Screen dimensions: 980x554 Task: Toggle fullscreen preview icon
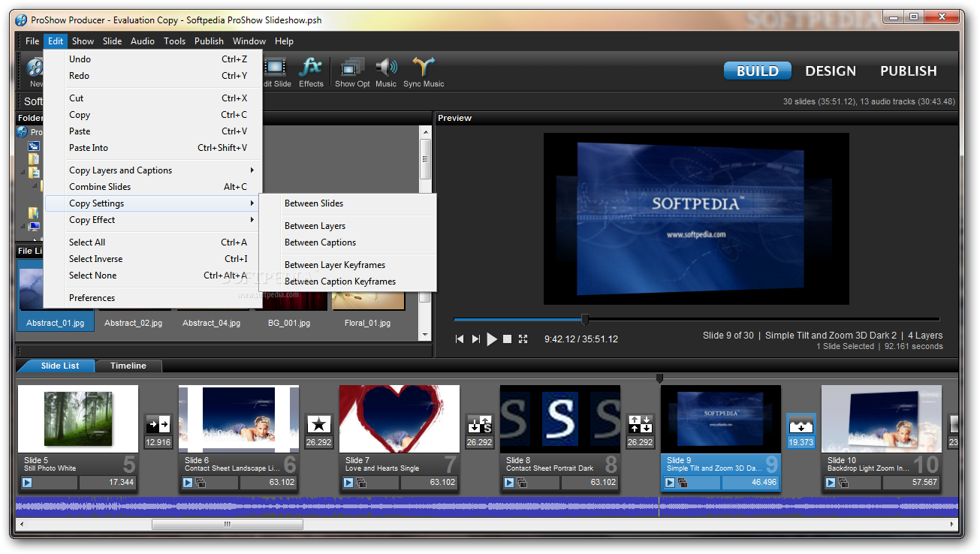[523, 339]
